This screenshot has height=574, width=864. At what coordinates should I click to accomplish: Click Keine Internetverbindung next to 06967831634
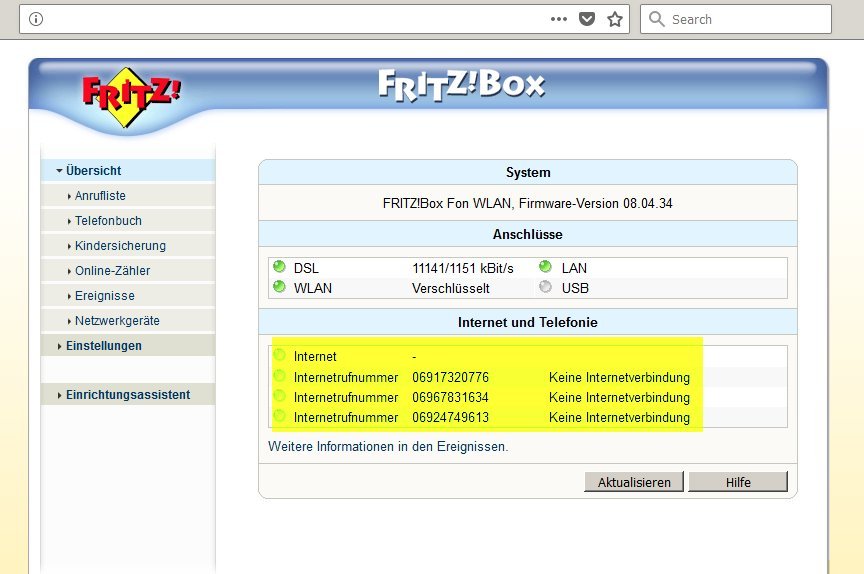[619, 397]
